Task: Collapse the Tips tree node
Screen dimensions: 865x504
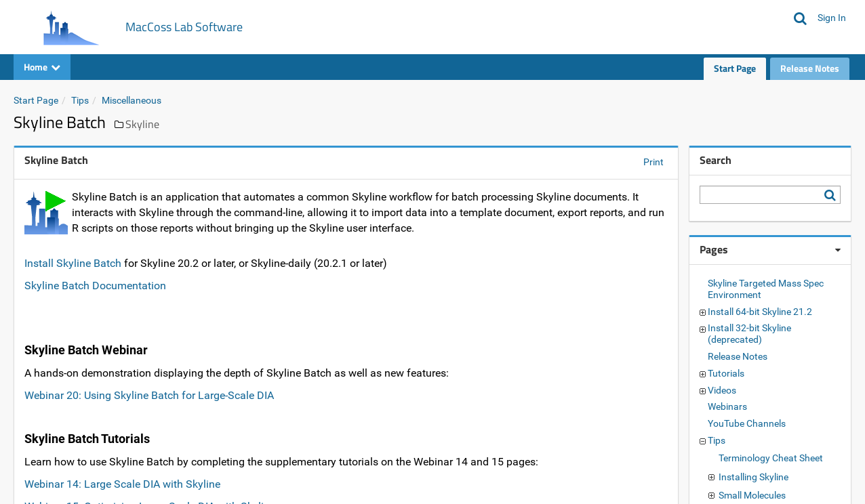Action: coord(702,441)
